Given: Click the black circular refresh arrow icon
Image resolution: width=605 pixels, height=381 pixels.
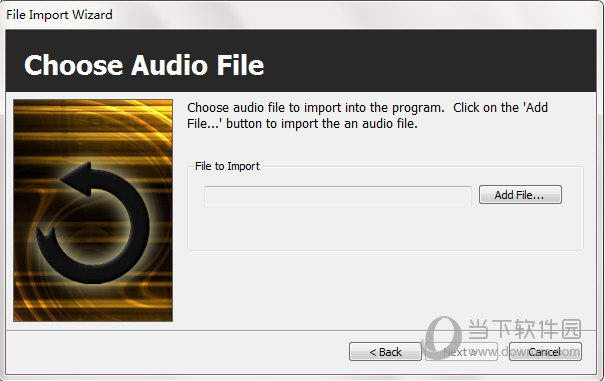Looking at the screenshot, I should (x=93, y=223).
